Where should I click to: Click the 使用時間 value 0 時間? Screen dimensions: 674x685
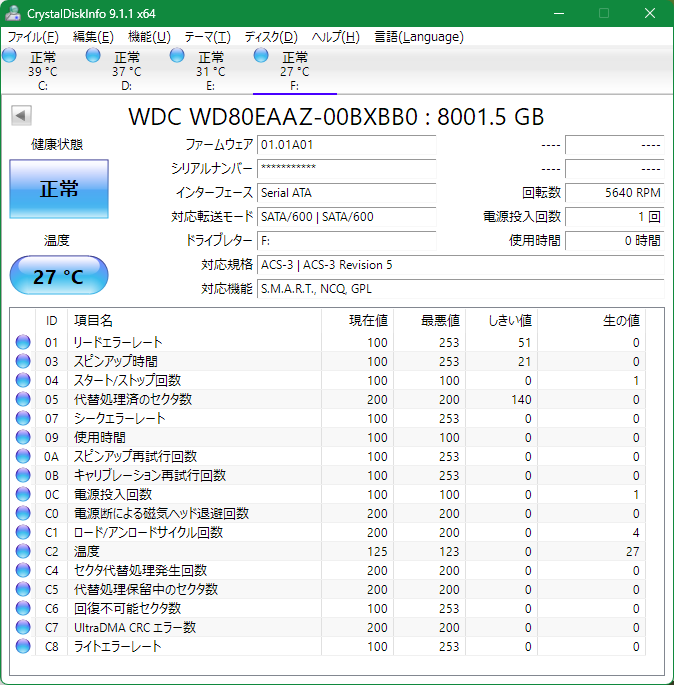615,241
